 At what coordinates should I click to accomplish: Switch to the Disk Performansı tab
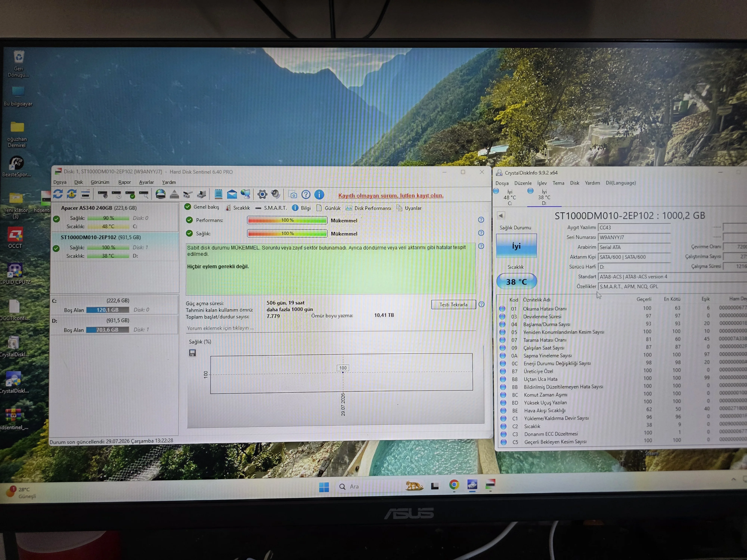[368, 208]
